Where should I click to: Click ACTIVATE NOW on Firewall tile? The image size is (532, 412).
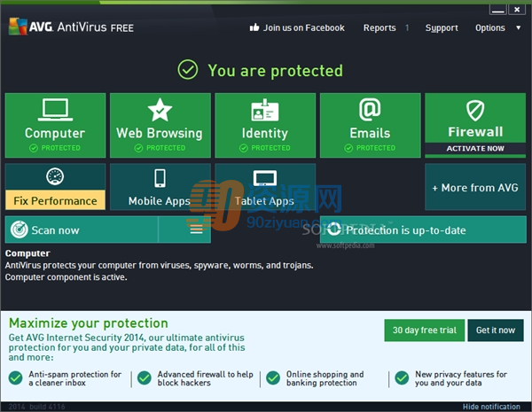475,149
